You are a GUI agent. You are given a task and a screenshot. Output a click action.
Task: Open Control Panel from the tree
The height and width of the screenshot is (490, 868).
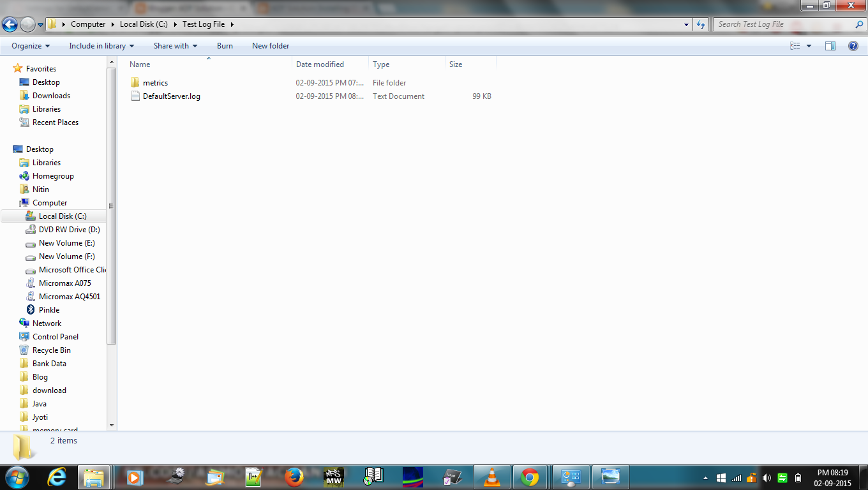tap(56, 337)
